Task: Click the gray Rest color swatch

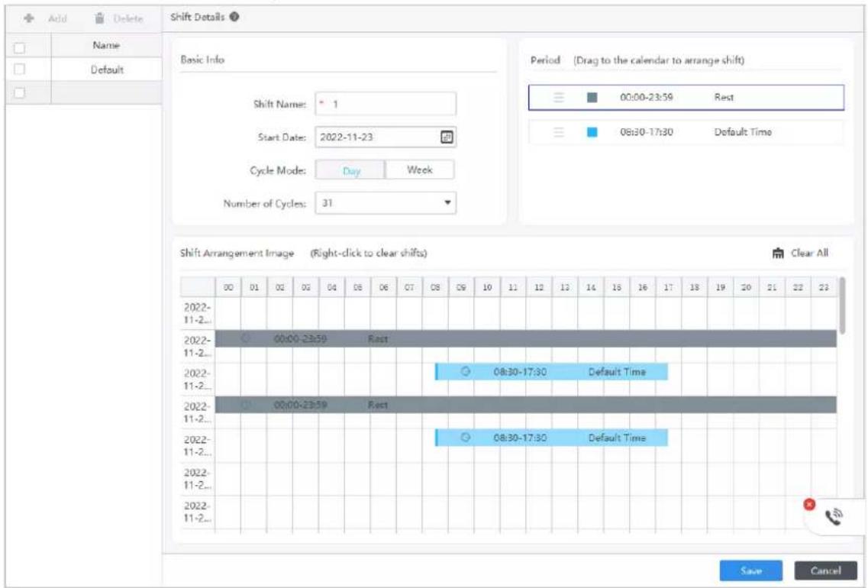Action: pos(592,98)
